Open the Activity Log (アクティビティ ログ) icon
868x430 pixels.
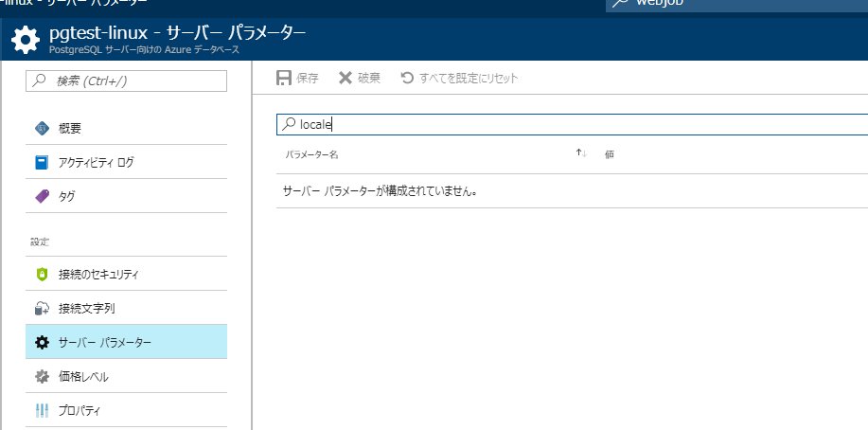[x=42, y=162]
